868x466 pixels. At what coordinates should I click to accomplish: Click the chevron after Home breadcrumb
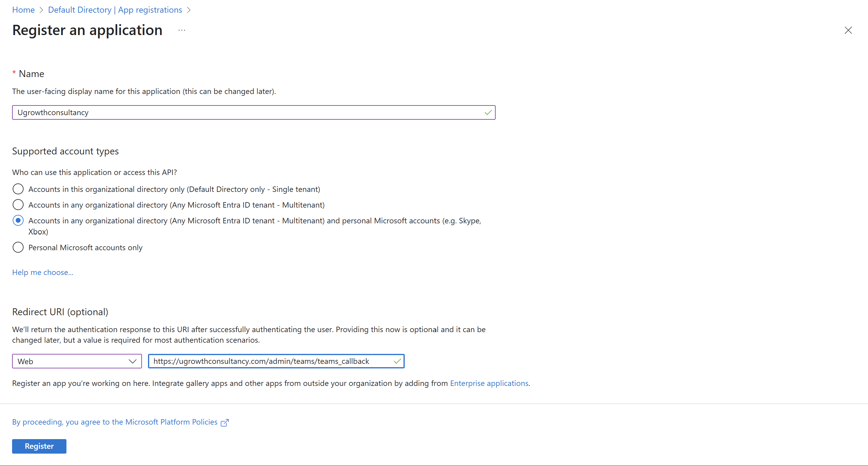41,10
